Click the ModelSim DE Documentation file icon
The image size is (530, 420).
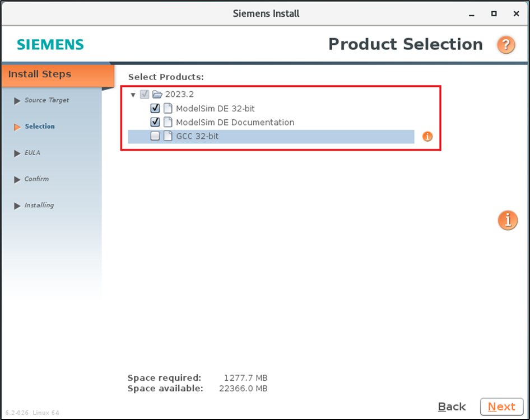point(168,122)
